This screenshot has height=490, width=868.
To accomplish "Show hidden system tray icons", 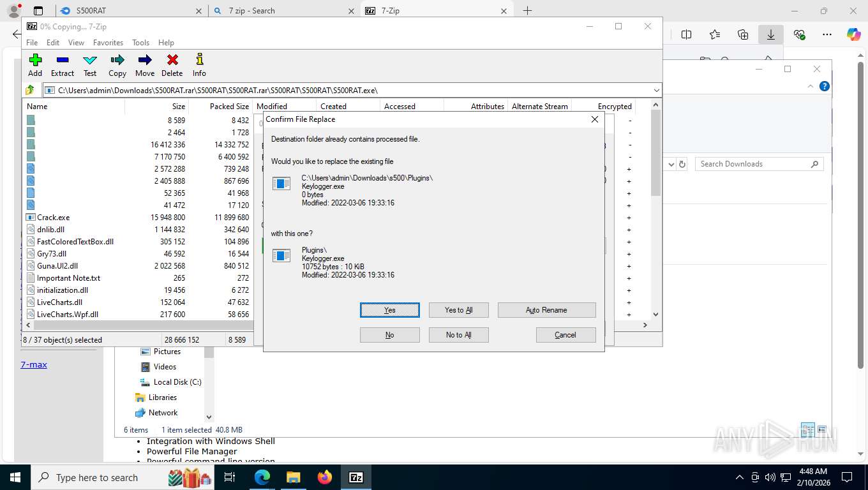I will pyautogui.click(x=740, y=477).
